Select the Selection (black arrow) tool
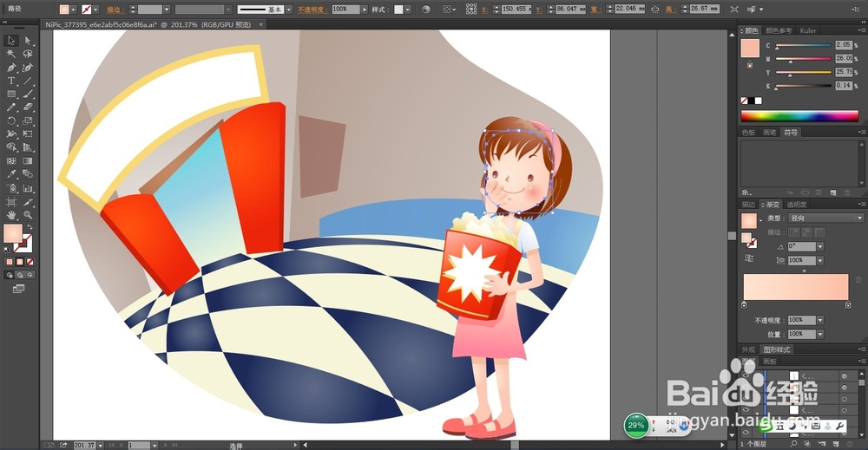The image size is (868, 450). pyautogui.click(x=11, y=41)
